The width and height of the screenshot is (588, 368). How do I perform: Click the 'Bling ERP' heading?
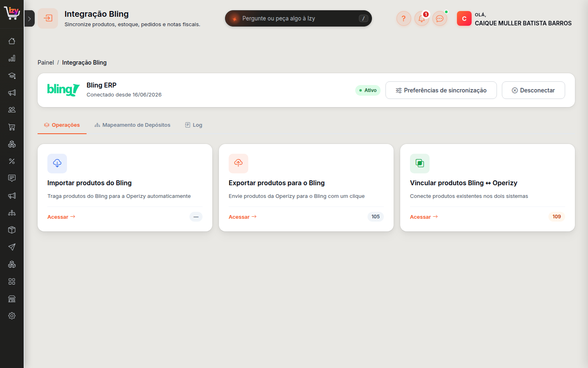[x=101, y=85]
